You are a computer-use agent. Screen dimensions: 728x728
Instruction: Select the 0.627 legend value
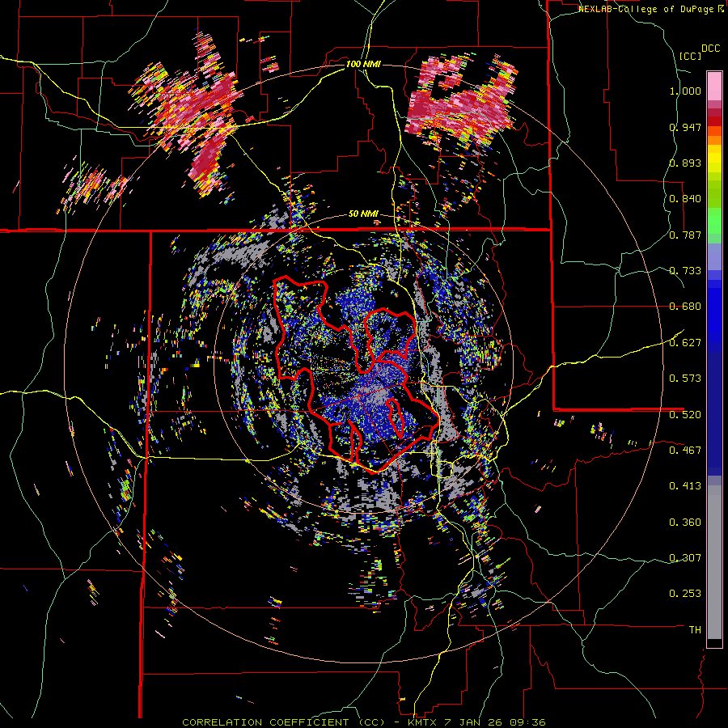(x=685, y=343)
